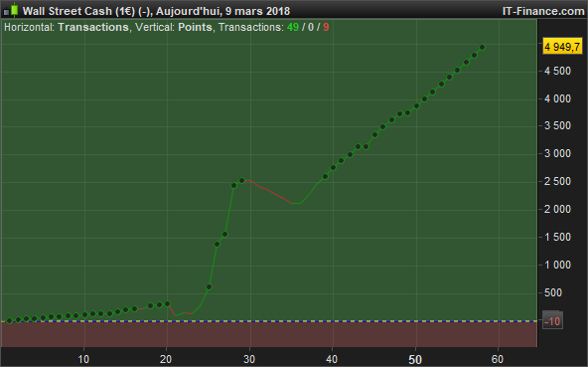Select the date Aujourd'hui, 9 mars 2018
The height and width of the screenshot is (367, 588).
222,11
